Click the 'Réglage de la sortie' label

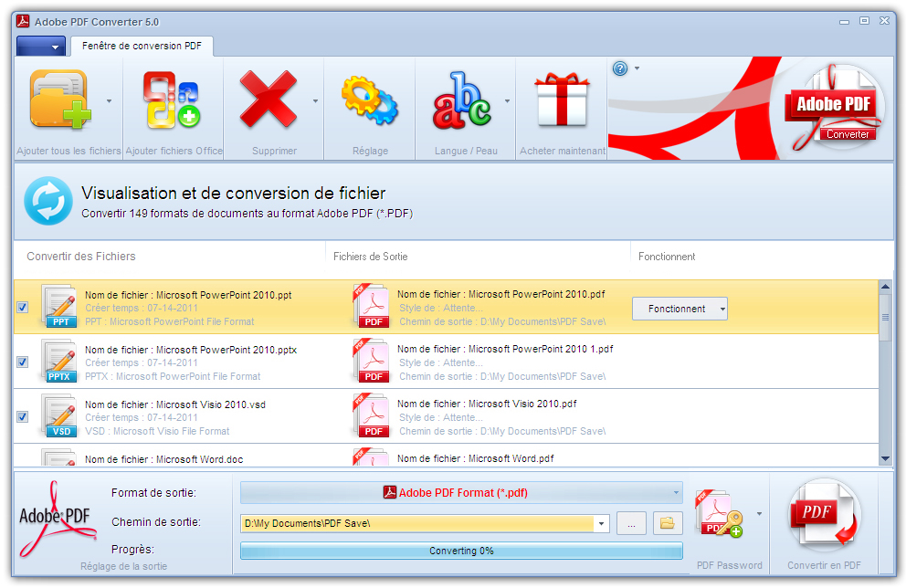point(123,567)
